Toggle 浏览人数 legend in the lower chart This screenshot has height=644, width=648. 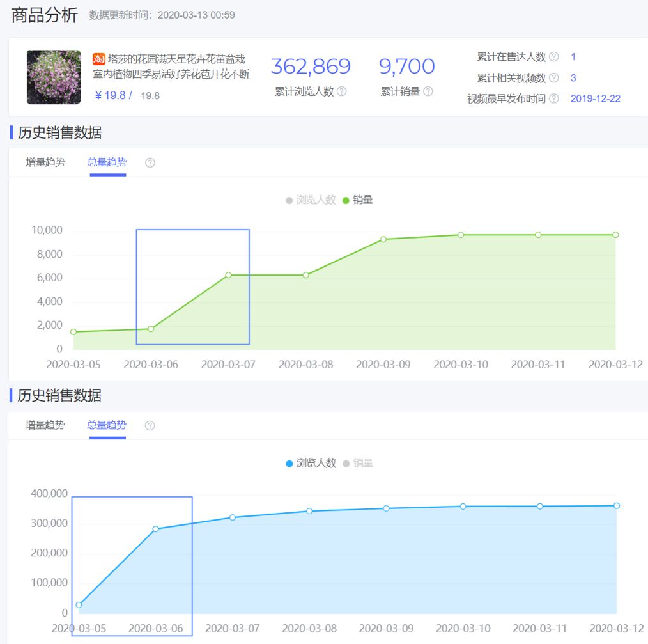pos(311,463)
